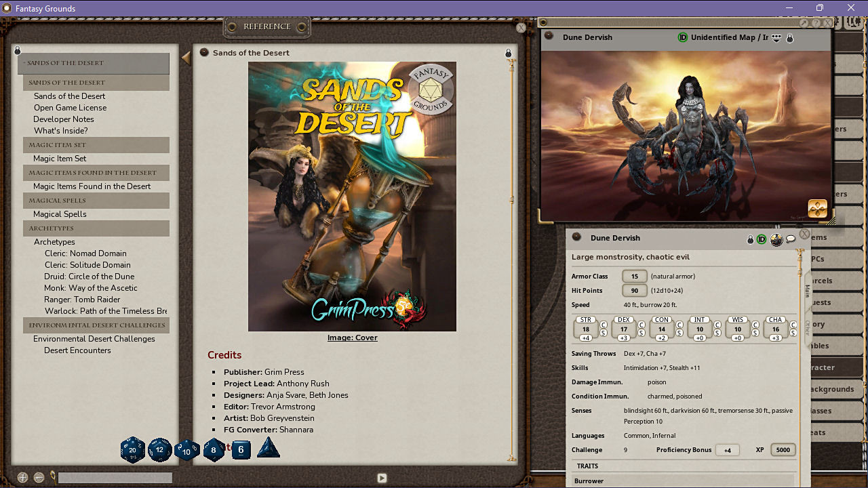Image resolution: width=868 pixels, height=488 pixels.
Task: Click the gold shortcut icon on the map image corner
Action: coord(818,209)
